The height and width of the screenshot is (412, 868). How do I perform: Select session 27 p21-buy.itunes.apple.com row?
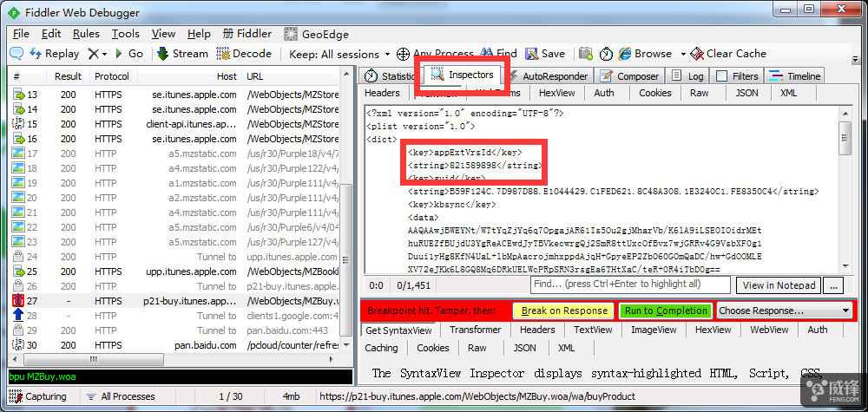click(x=175, y=301)
